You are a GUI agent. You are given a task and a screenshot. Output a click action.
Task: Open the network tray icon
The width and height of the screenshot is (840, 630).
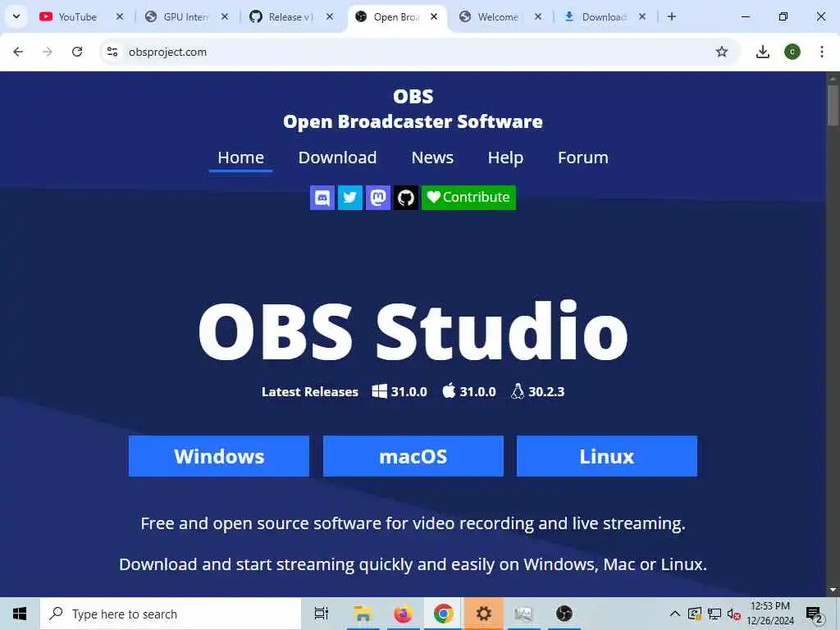click(x=714, y=614)
